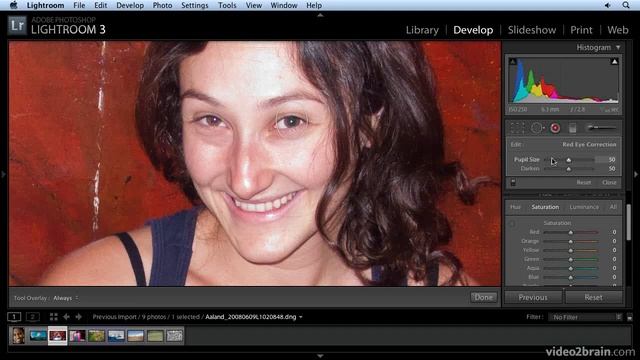Activate the Saturation targeted adjustment tool
This screenshot has height=360, width=640.
(x=513, y=224)
